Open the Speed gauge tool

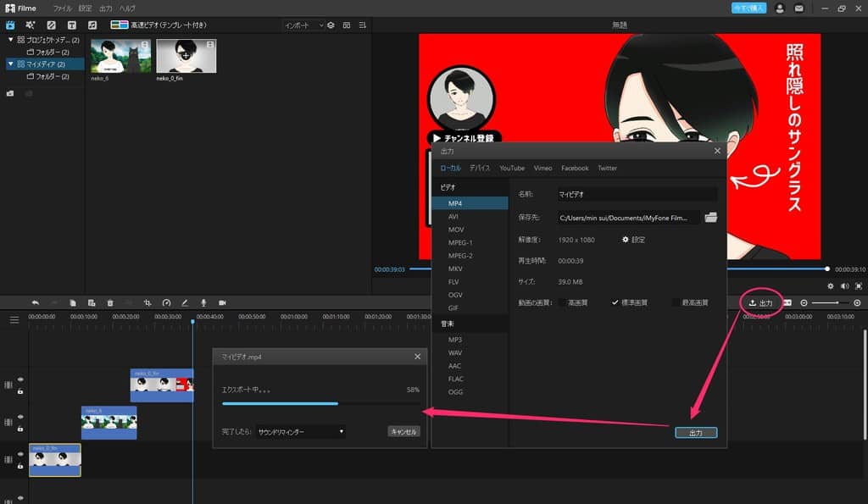(x=166, y=302)
